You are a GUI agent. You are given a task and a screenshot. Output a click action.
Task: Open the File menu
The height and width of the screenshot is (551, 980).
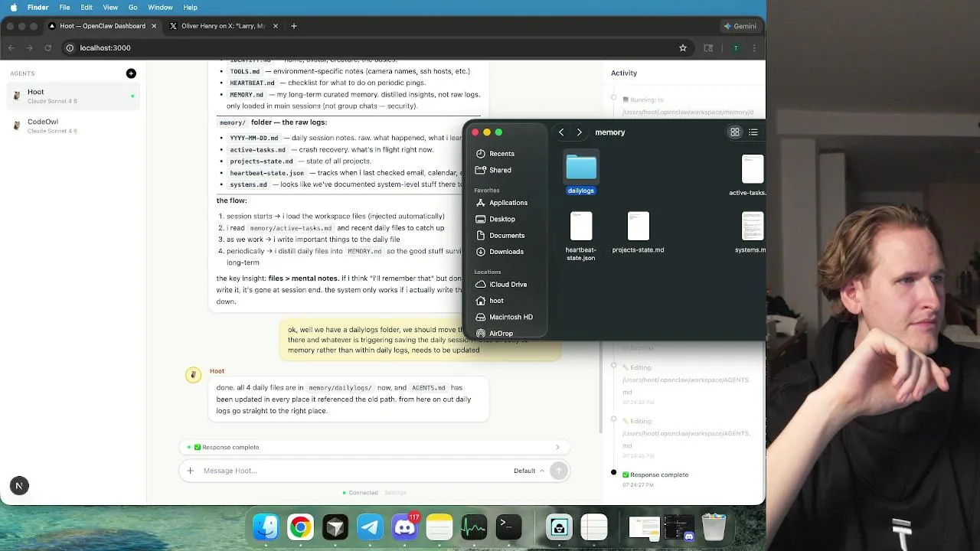pyautogui.click(x=64, y=7)
